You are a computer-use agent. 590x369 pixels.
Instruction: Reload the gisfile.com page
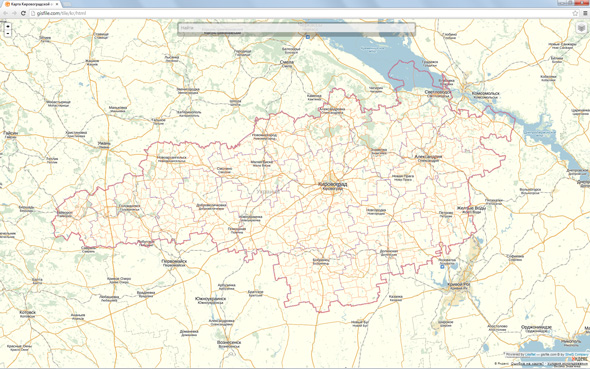pyautogui.click(x=23, y=13)
